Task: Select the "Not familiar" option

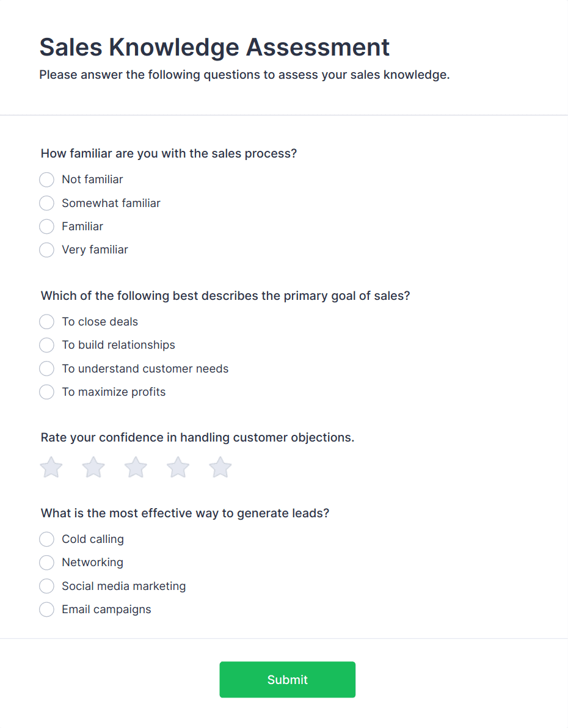Action: coord(47,180)
